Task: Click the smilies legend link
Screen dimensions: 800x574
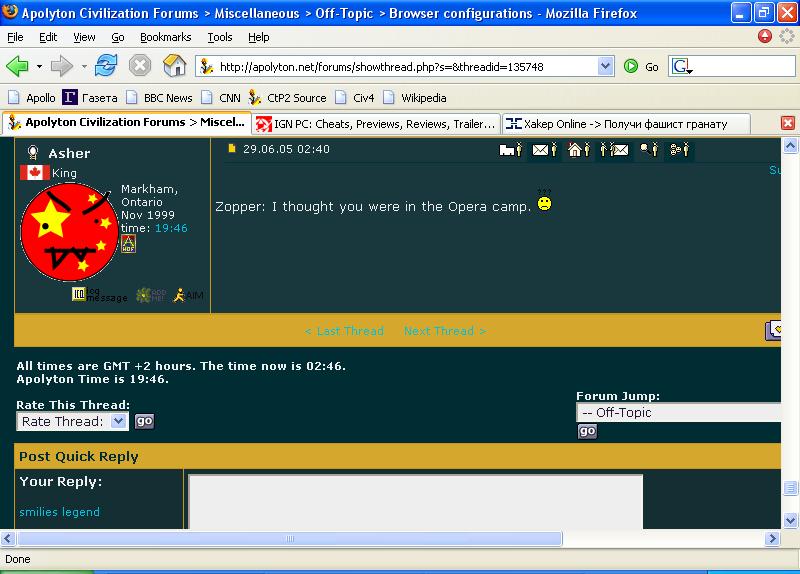Action: [x=59, y=512]
